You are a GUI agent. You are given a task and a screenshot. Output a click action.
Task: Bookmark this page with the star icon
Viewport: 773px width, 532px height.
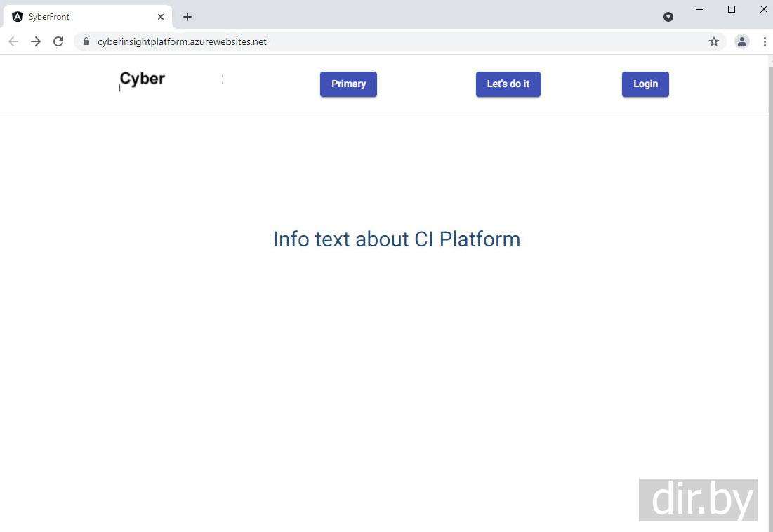714,42
